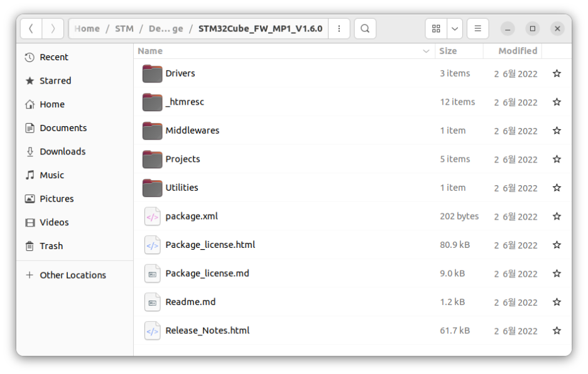Select the Drivers name text
The width and height of the screenshot is (588, 374).
[180, 73]
